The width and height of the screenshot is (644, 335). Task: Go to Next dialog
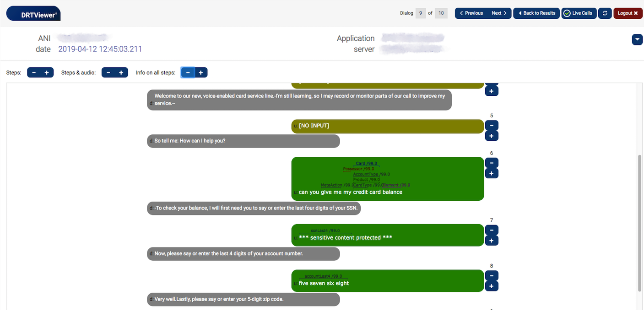pyautogui.click(x=499, y=13)
